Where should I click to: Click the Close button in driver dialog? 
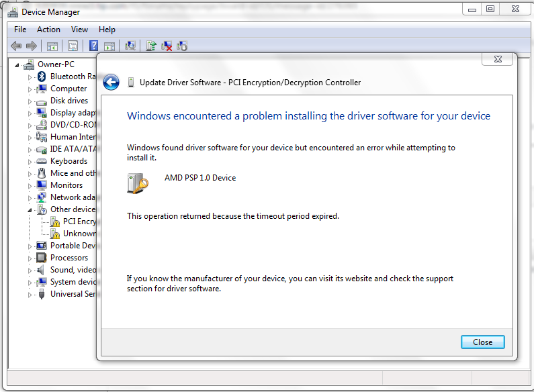click(x=482, y=342)
